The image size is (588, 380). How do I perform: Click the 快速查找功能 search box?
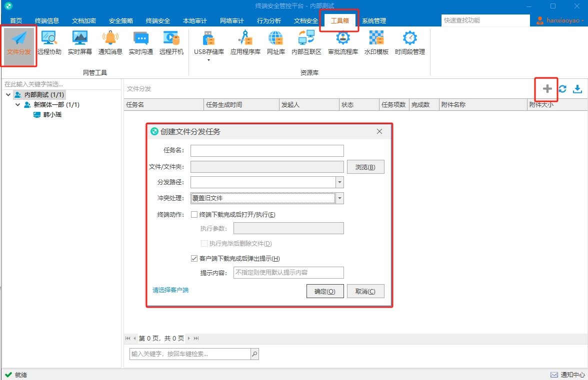click(485, 20)
